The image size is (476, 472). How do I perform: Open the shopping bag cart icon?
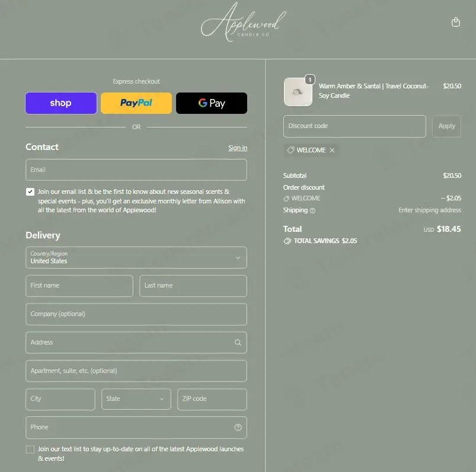pyautogui.click(x=455, y=22)
